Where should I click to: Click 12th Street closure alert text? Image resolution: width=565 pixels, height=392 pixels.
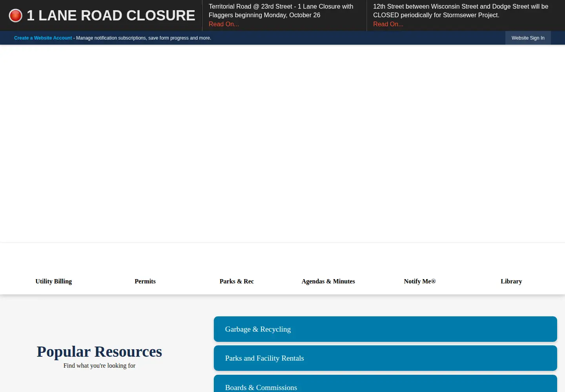[x=461, y=11]
